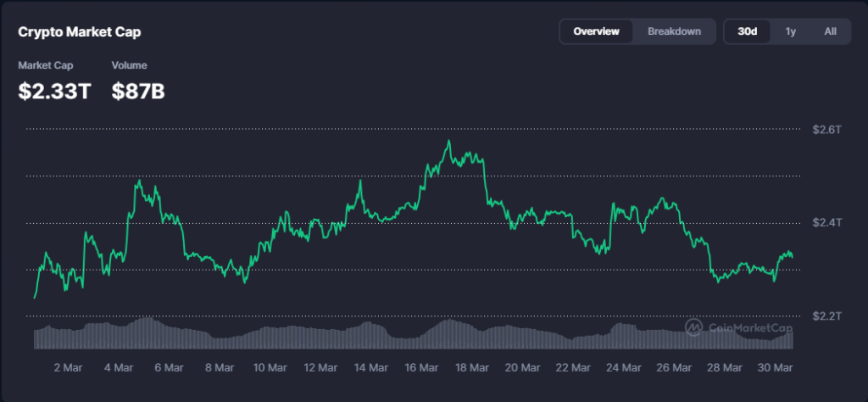Click the Crypto Market Cap title
Screen dimensions: 868x402
pos(80,32)
